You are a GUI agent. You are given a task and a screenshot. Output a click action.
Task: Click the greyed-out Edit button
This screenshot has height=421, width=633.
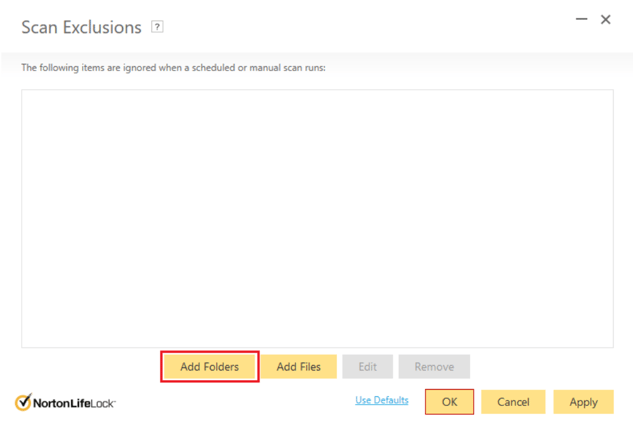pos(367,367)
